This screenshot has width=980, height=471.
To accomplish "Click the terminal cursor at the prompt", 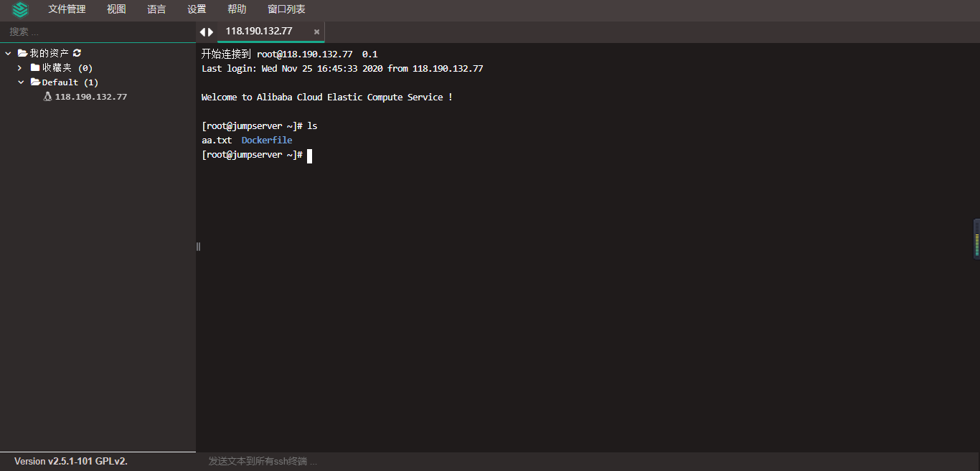I will tap(309, 156).
